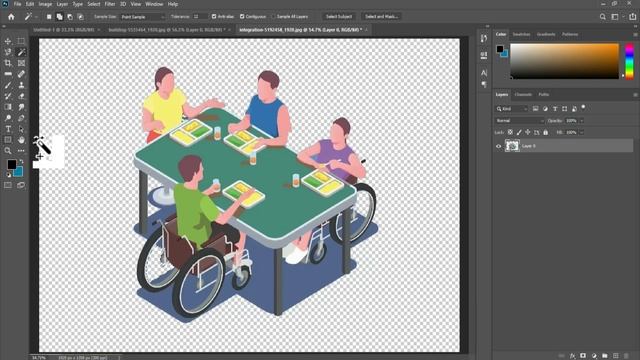Click Intersect with selection mode button
Image resolution: width=640 pixels, height=360 pixels.
coord(81,17)
